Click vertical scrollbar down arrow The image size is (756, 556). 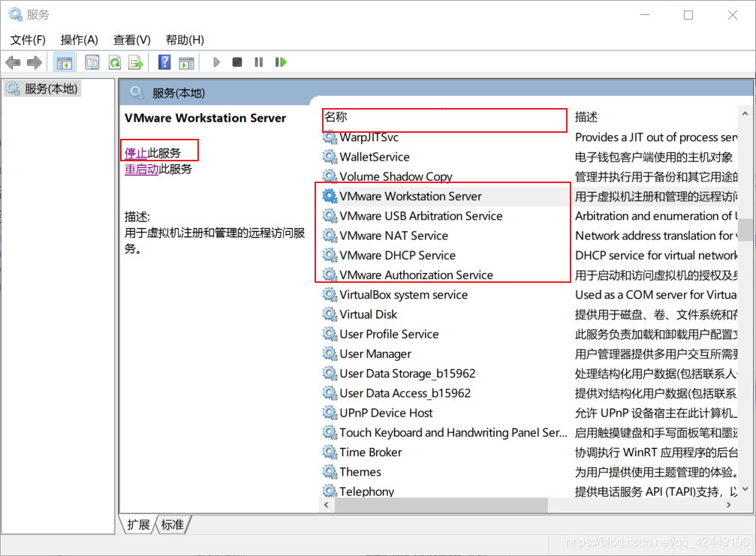tap(745, 489)
